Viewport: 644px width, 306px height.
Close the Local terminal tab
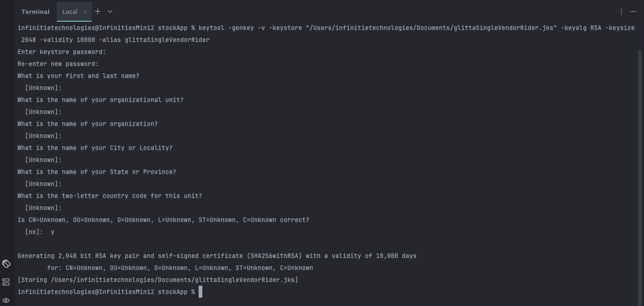click(85, 12)
